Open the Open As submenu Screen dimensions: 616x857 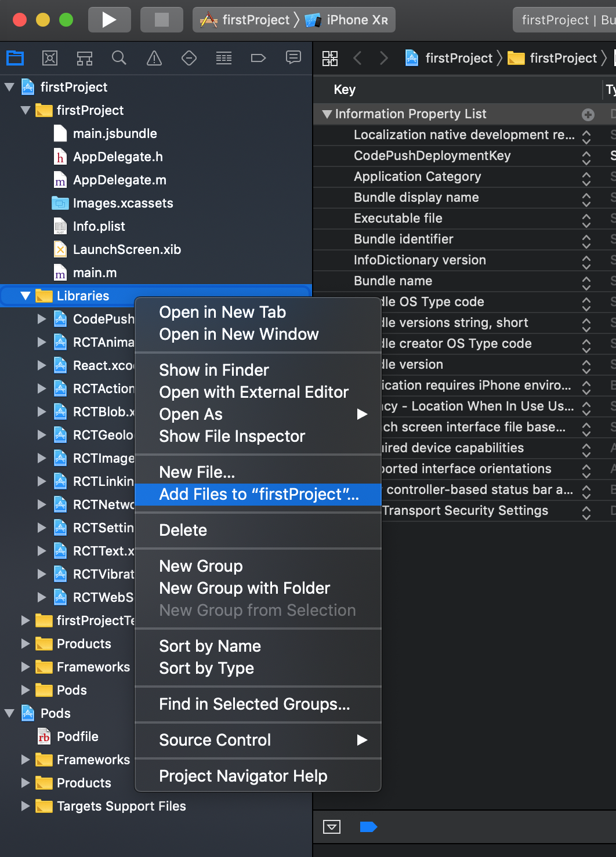pyautogui.click(x=258, y=414)
